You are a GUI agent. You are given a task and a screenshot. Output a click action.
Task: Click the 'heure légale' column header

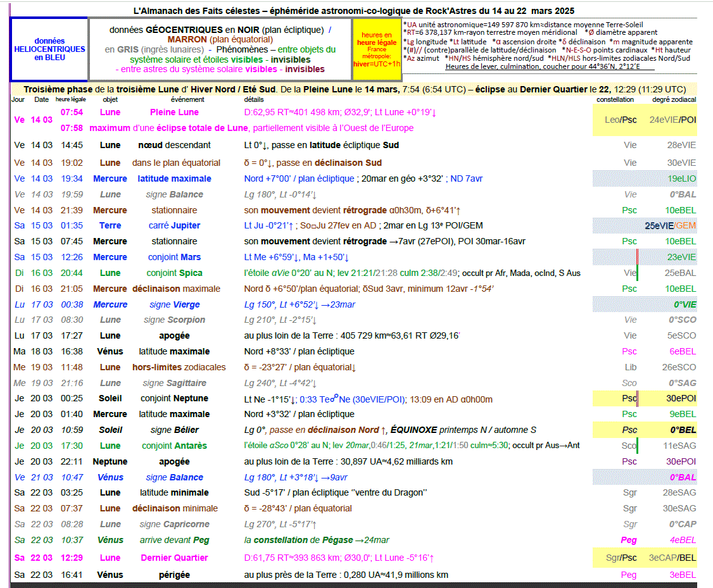tap(70, 100)
